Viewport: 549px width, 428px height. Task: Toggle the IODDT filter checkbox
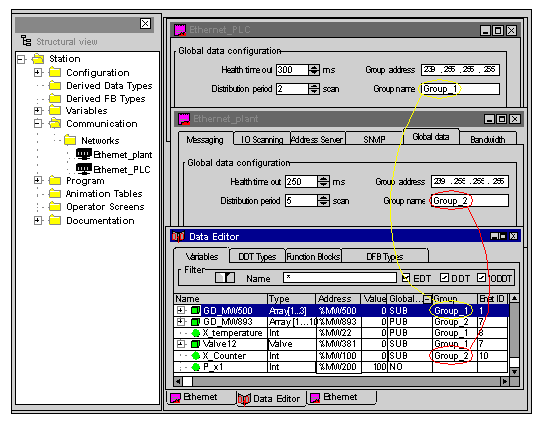pos(481,278)
